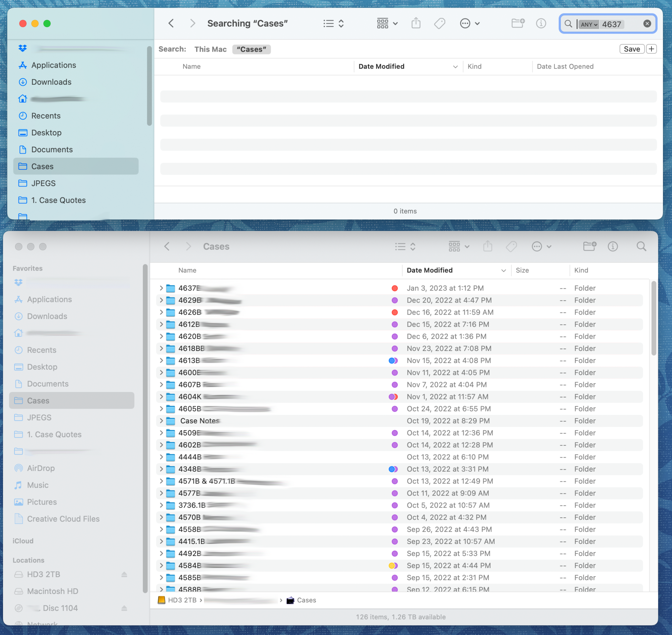Open Downloads in top sidebar
Viewport: 672px width, 635px height.
tap(51, 82)
